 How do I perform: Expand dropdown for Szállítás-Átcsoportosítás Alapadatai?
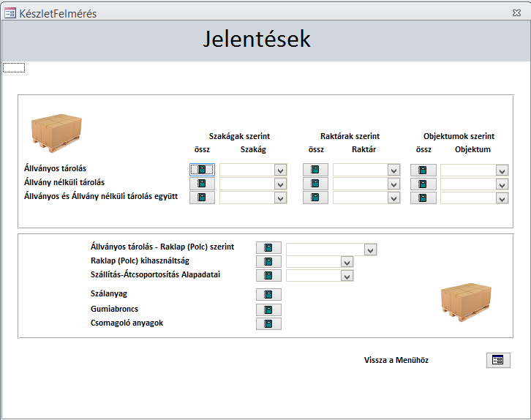[x=347, y=276]
